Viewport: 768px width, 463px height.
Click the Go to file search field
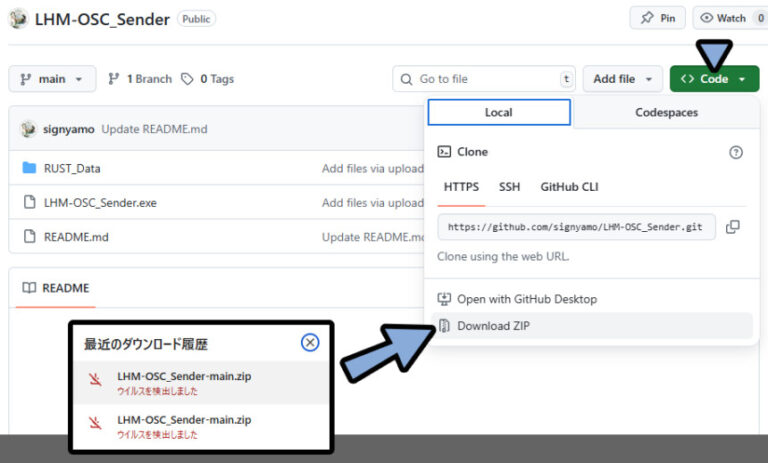coord(484,79)
